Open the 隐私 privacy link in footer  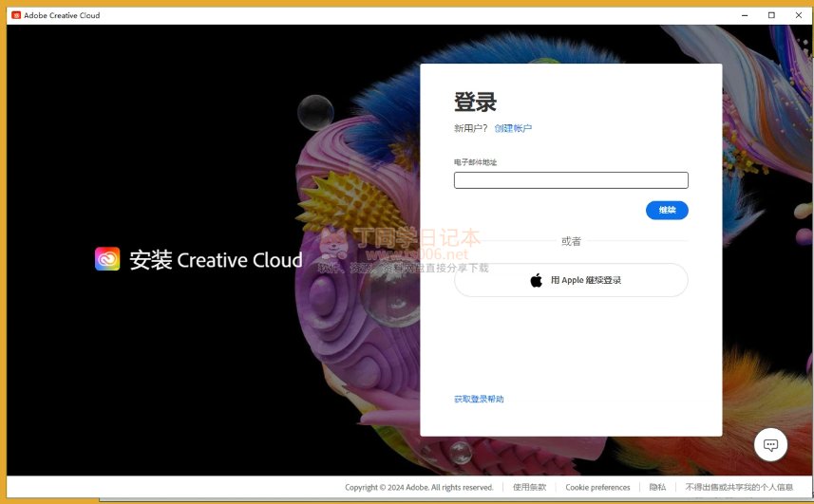click(657, 488)
